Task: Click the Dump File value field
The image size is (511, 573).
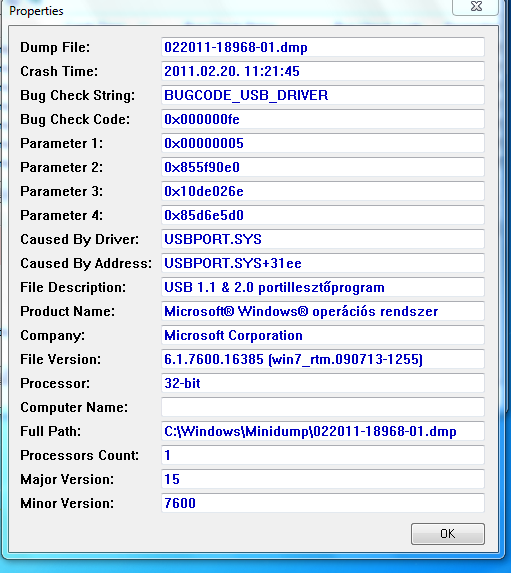Action: point(323,47)
